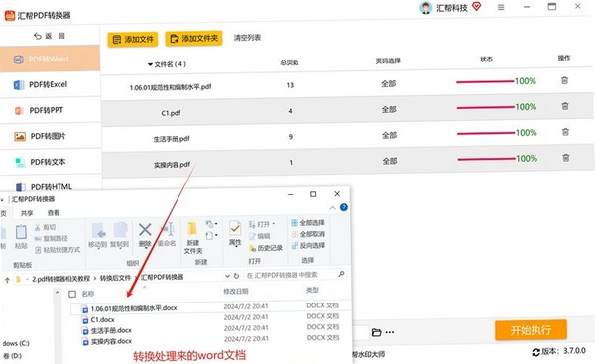The image size is (595, 364).
Task: Click 粘贴快捷方式 in Explorer ribbon
Action: click(x=58, y=250)
